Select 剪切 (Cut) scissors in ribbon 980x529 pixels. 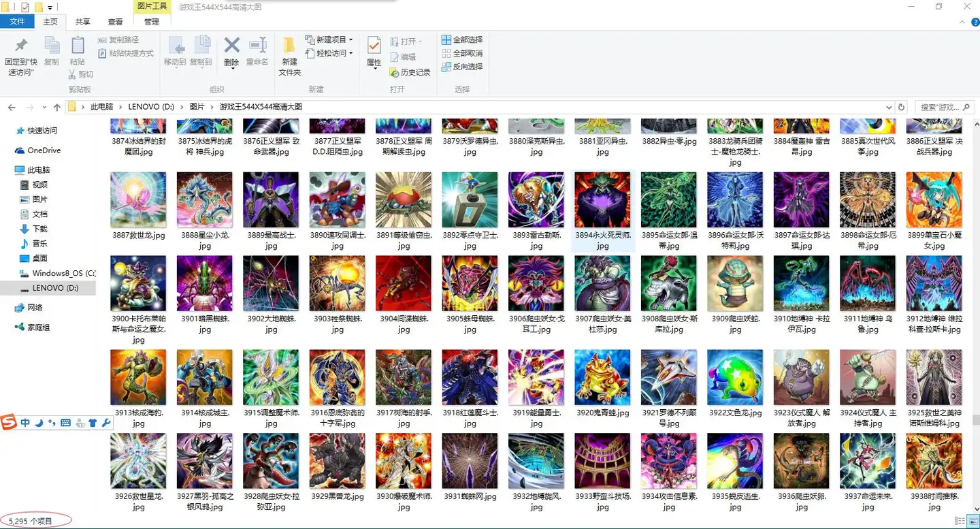point(81,74)
